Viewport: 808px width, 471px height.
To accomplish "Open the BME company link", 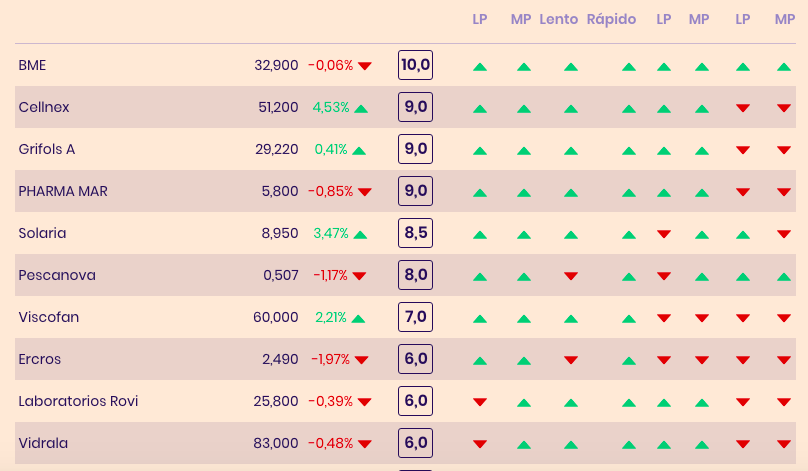I will (x=32, y=65).
